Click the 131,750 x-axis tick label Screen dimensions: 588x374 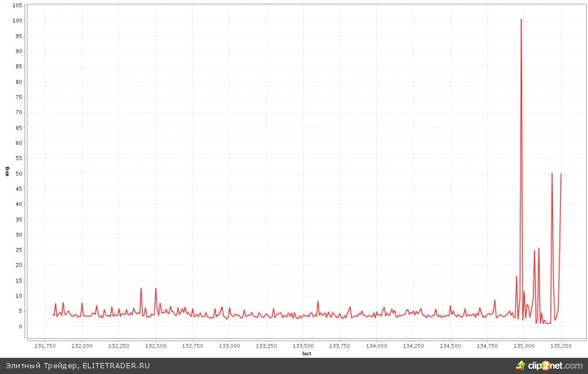coord(45,346)
